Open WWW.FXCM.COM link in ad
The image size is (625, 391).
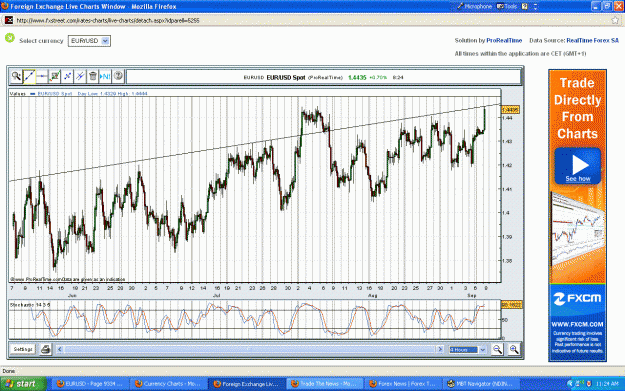pyautogui.click(x=578, y=324)
